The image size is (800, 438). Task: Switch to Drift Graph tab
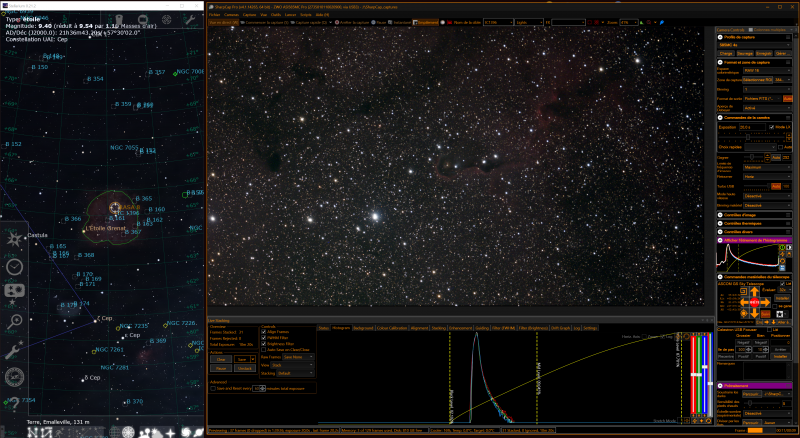(x=560, y=328)
